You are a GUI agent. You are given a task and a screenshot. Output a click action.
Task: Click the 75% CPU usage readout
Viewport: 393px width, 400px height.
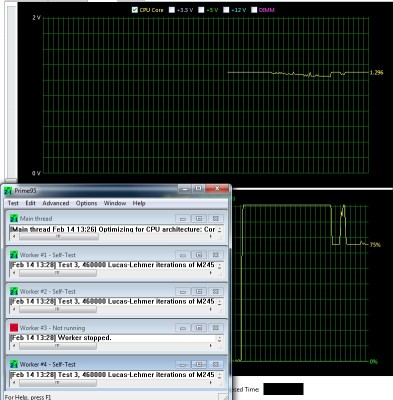375,245
